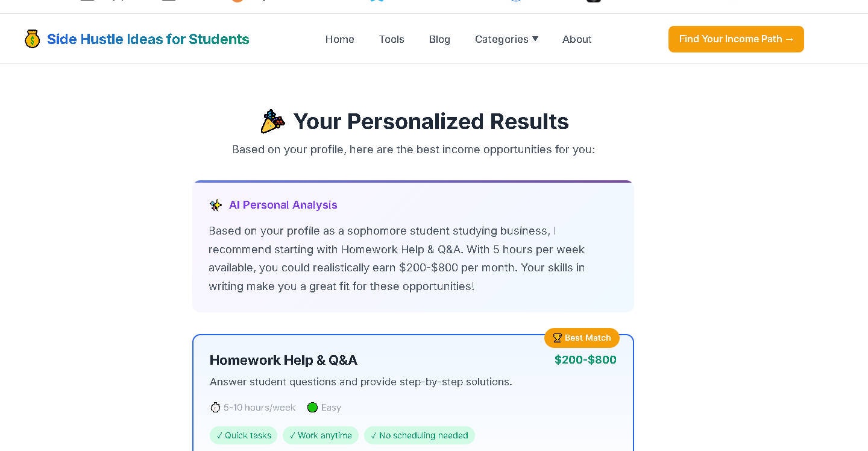Click the trophy icon inside the Best Match badge
The height and width of the screenshot is (451, 868).
tap(558, 338)
